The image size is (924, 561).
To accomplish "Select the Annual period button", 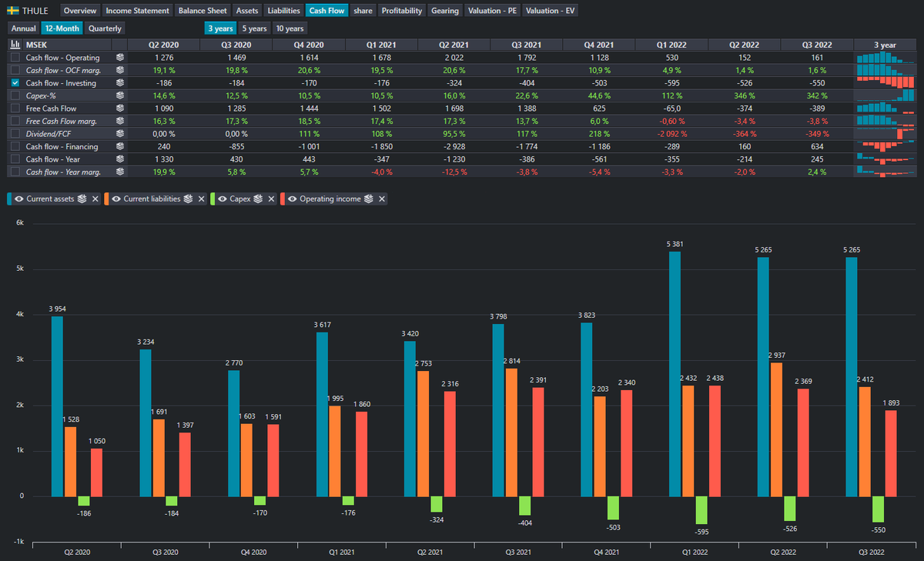I will pyautogui.click(x=24, y=28).
